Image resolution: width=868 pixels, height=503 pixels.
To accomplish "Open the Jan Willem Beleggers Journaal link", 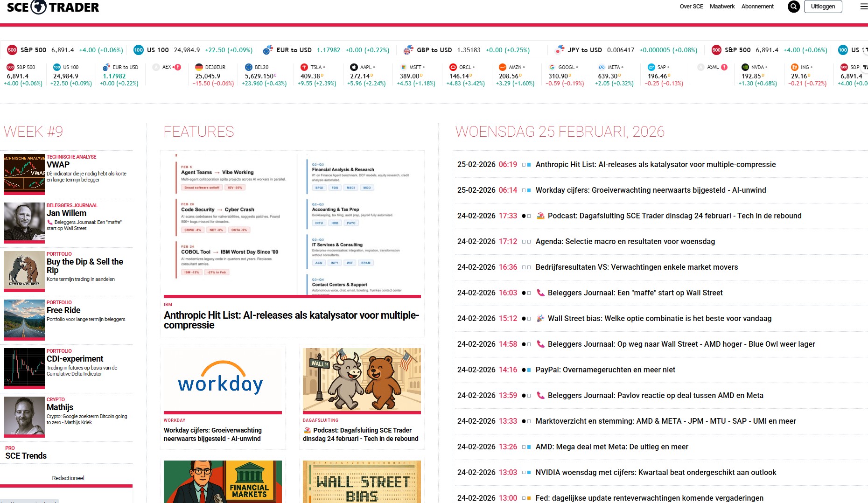I will (66, 213).
